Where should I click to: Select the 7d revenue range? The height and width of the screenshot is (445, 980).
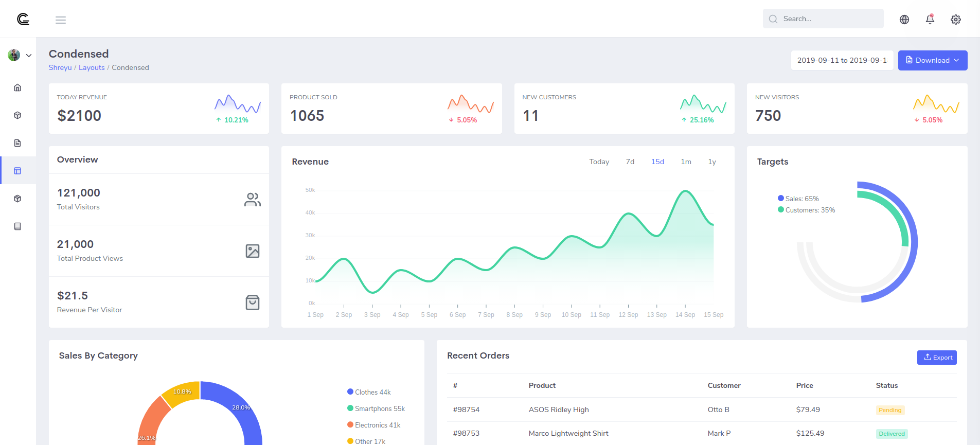(630, 162)
